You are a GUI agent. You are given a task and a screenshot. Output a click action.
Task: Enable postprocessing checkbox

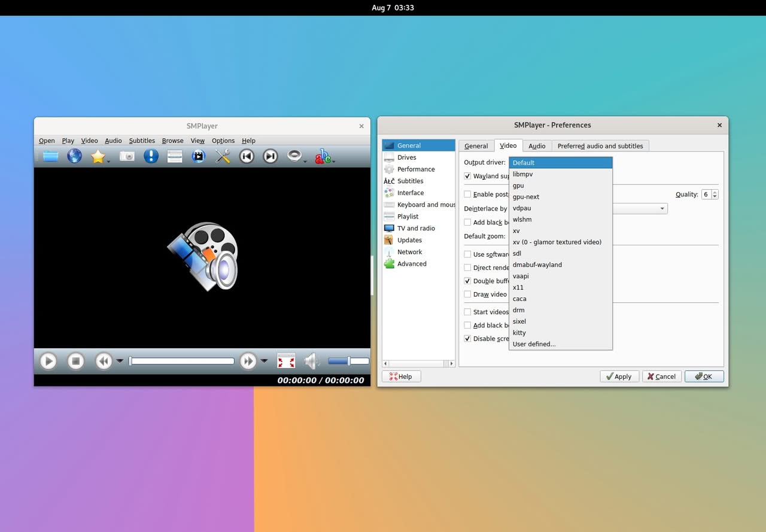[468, 194]
